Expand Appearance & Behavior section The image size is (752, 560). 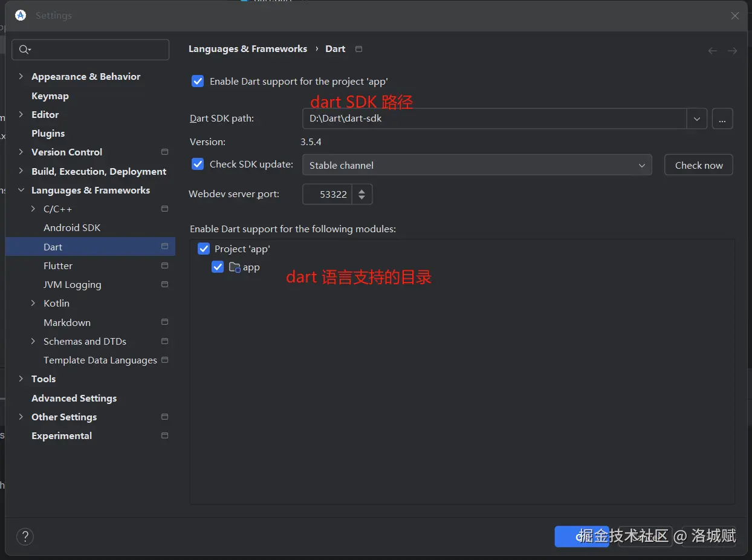(21, 76)
